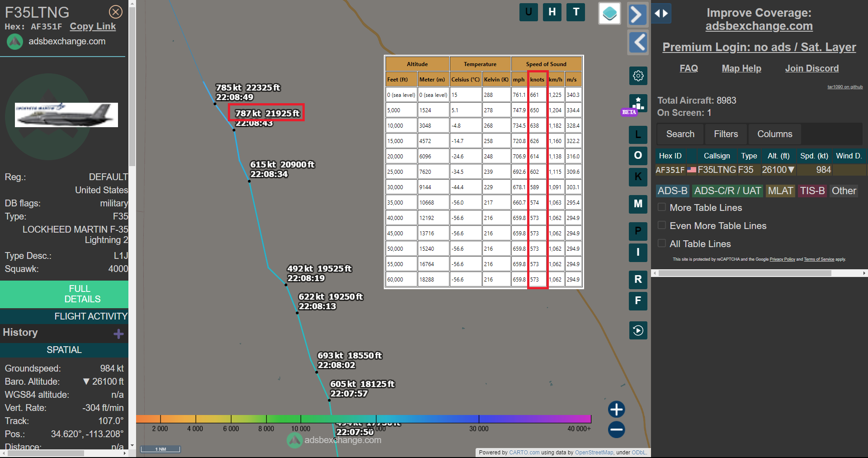Open adsbexchange.com Improve Coverage link
The image size is (868, 458).
759,26
